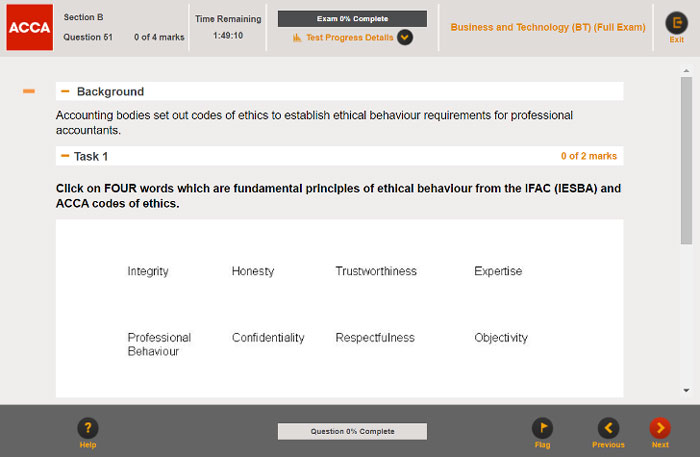Open the Help icon
Viewport: 700px width, 457px height.
point(88,428)
